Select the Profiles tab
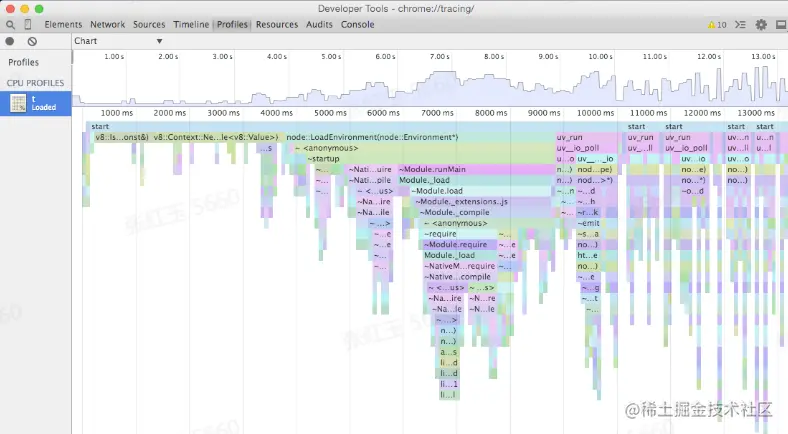This screenshot has height=434, width=788. (x=232, y=25)
